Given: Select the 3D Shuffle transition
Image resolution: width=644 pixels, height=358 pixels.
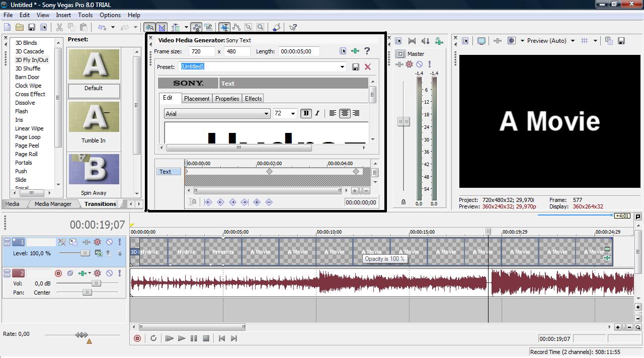Looking at the screenshot, I should pyautogui.click(x=28, y=68).
